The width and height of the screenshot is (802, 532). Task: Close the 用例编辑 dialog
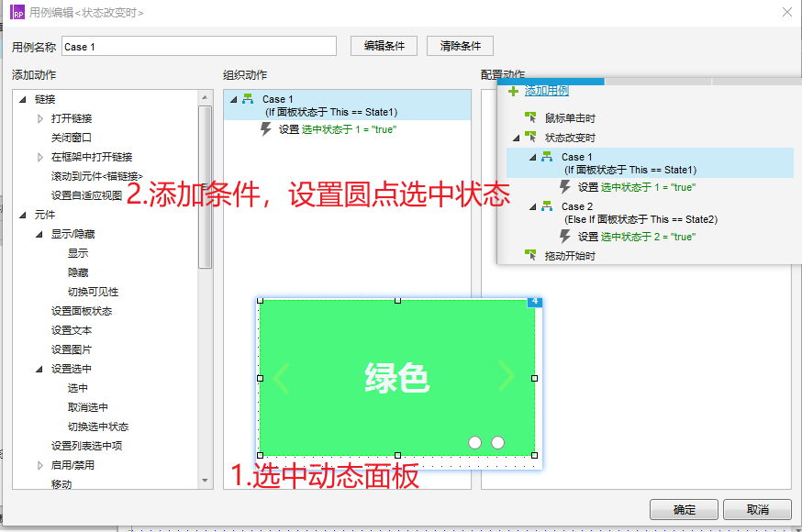(787, 12)
